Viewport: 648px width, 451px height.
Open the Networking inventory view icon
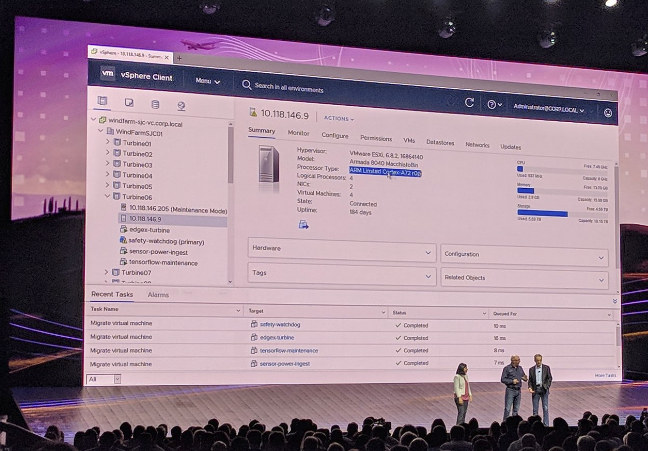click(181, 106)
